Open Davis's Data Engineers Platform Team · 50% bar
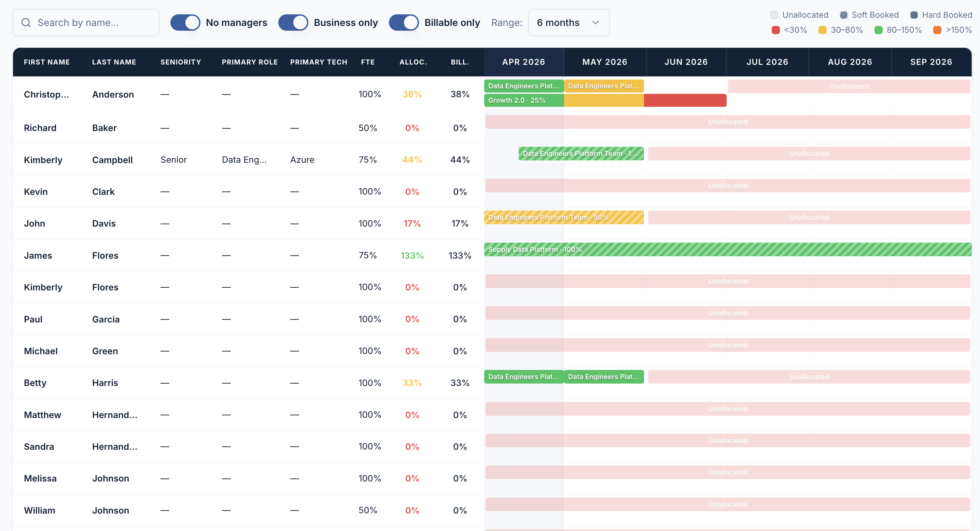980x531 pixels. pyautogui.click(x=564, y=217)
